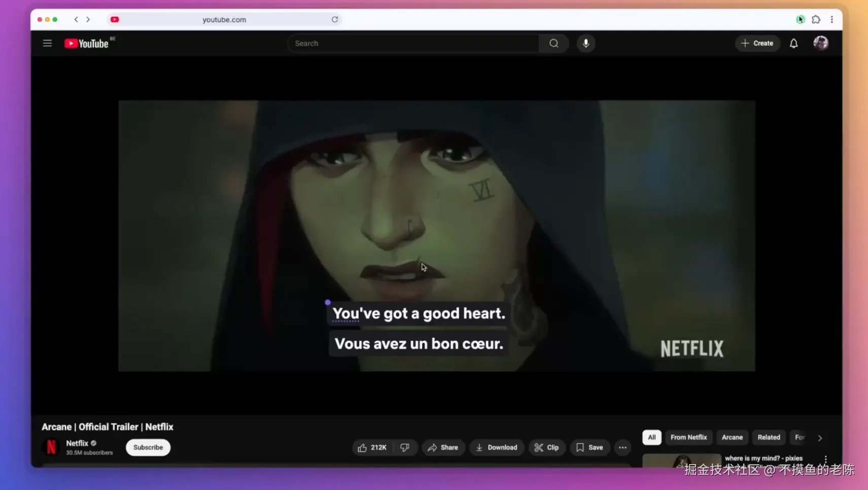
Task: Open more actions under the video
Action: click(622, 447)
